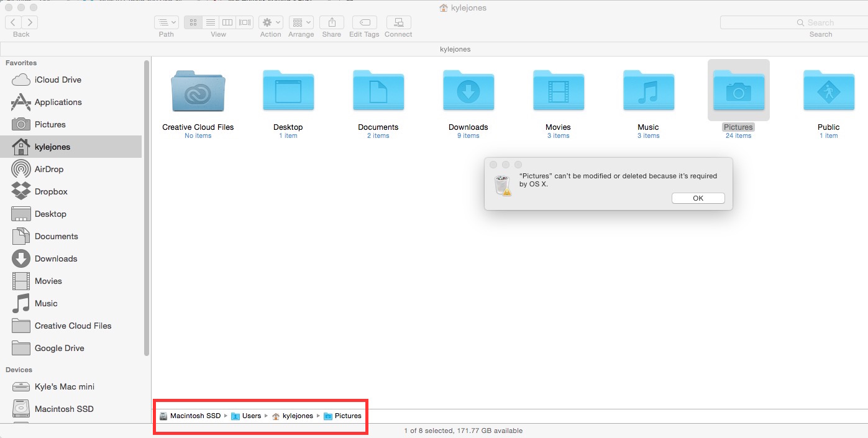Image resolution: width=868 pixels, height=438 pixels.
Task: Switch to list view
Action: point(211,22)
